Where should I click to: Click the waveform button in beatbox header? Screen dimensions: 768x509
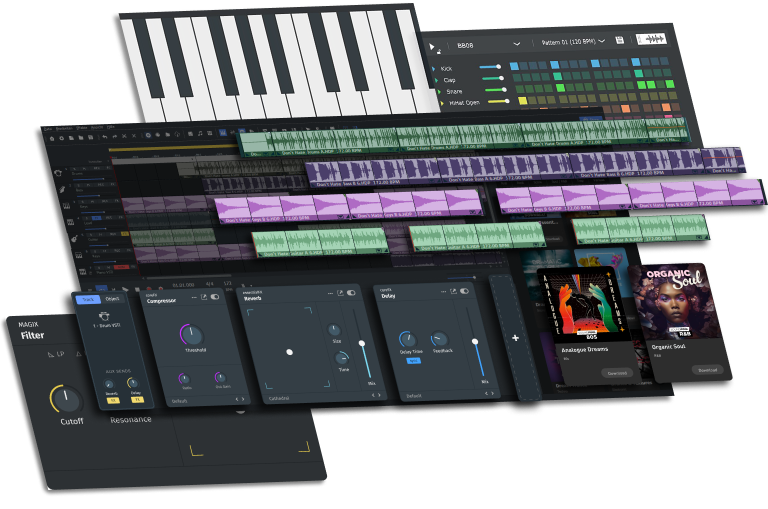coord(651,39)
